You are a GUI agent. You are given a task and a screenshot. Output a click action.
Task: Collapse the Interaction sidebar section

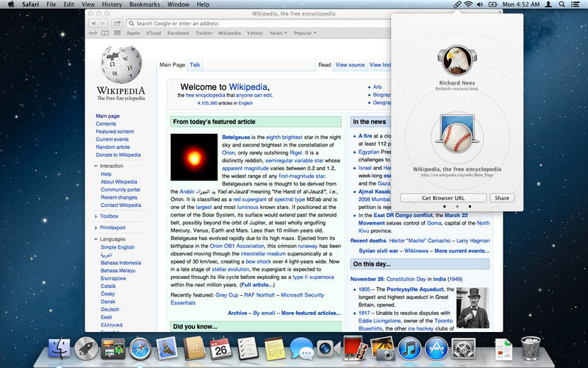click(96, 166)
